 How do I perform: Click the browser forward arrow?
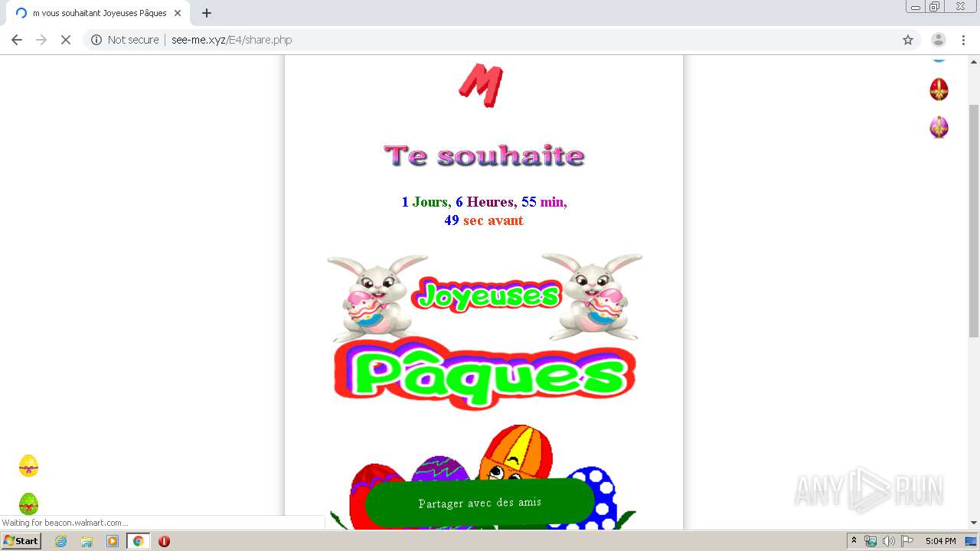pyautogui.click(x=41, y=40)
